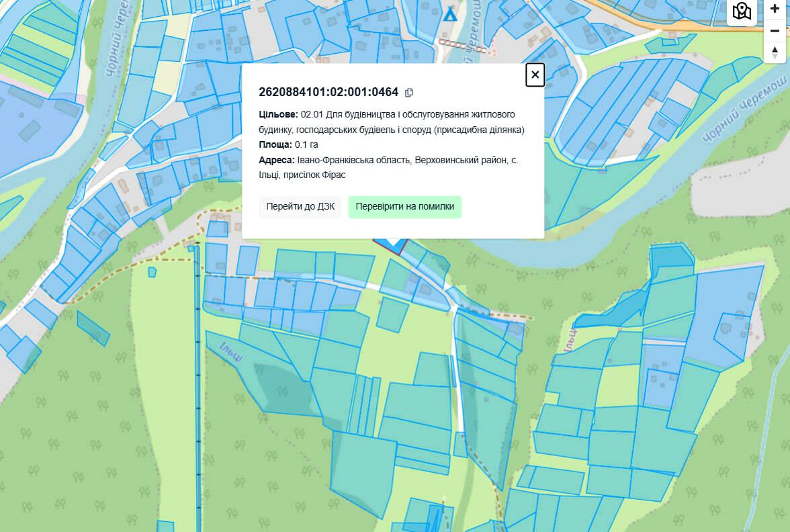Viewport: 790px width, 532px height.
Task: Open the map layers selector icon
Action: pyautogui.click(x=742, y=11)
